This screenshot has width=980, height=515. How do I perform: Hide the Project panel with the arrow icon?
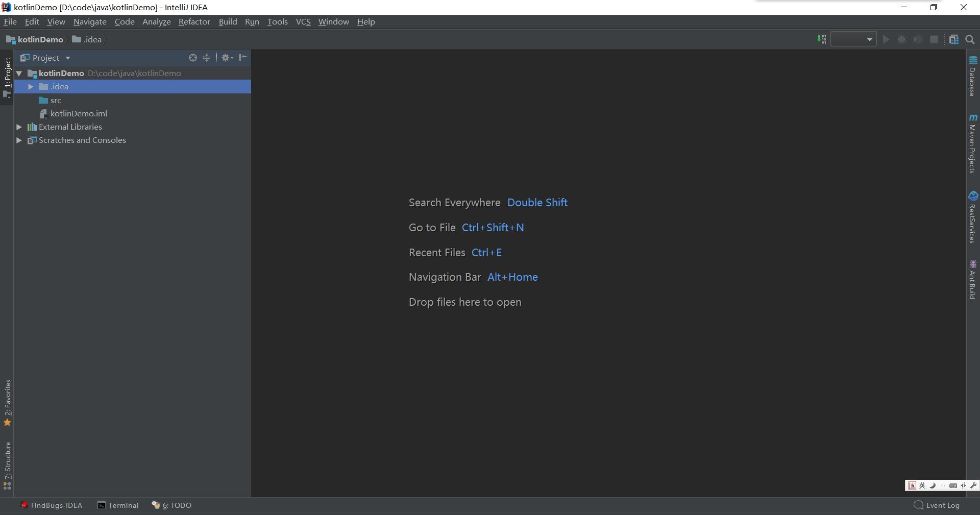(x=243, y=58)
